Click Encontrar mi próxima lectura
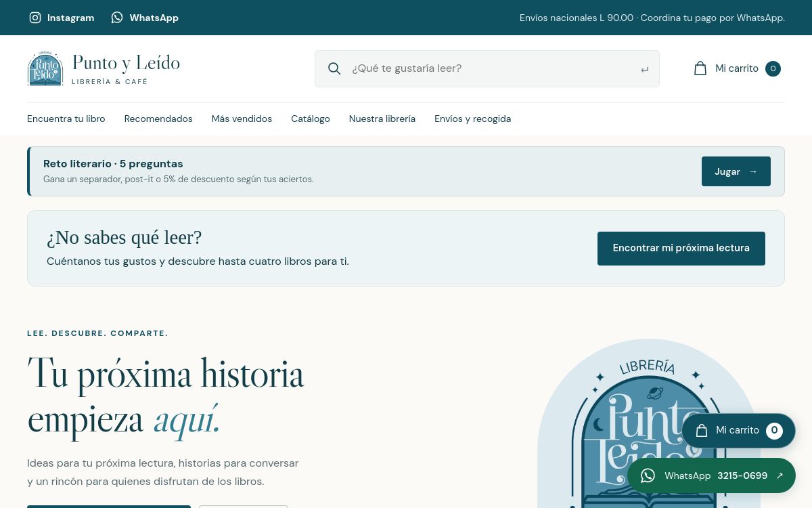The height and width of the screenshot is (508, 812). [681, 249]
